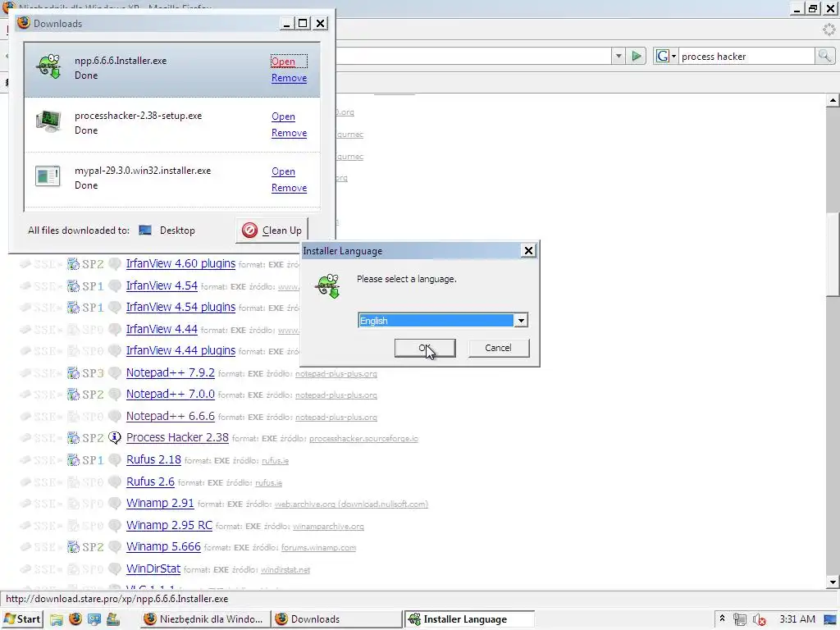This screenshot has width=840, height=630.
Task: Click processhacker.sourceforge.io source link
Action: click(x=363, y=438)
